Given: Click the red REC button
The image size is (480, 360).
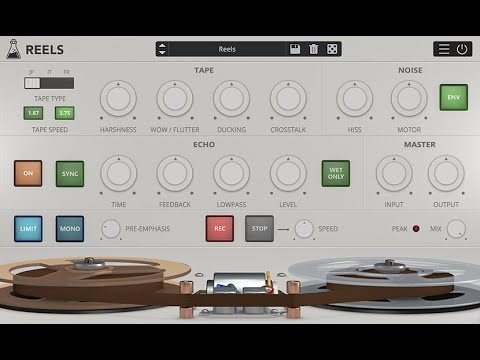Looking at the screenshot, I should tap(220, 229).
